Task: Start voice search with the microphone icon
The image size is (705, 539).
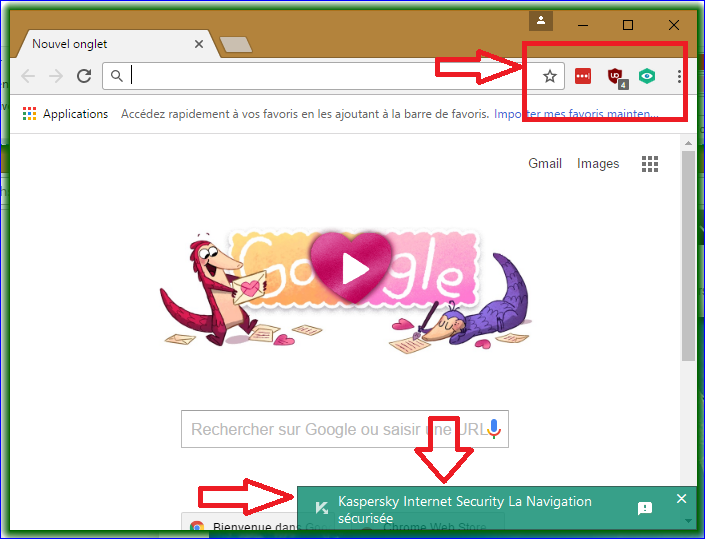Action: 494,428
